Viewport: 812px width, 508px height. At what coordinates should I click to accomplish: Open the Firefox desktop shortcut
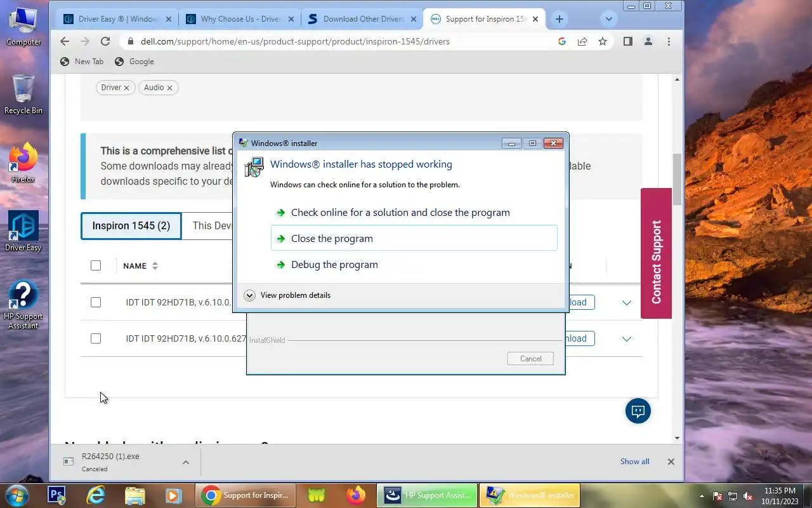click(x=23, y=163)
